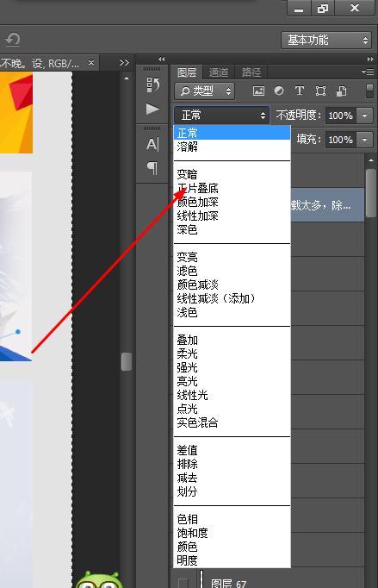Viewport: 378px width, 588px height.
Task: Select 亮光 blend mode
Action: (232, 381)
